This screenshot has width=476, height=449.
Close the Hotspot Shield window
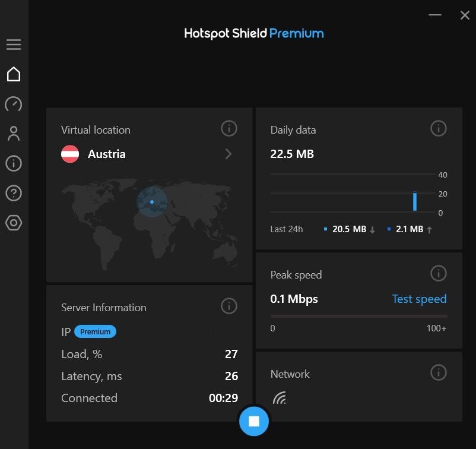(x=465, y=15)
